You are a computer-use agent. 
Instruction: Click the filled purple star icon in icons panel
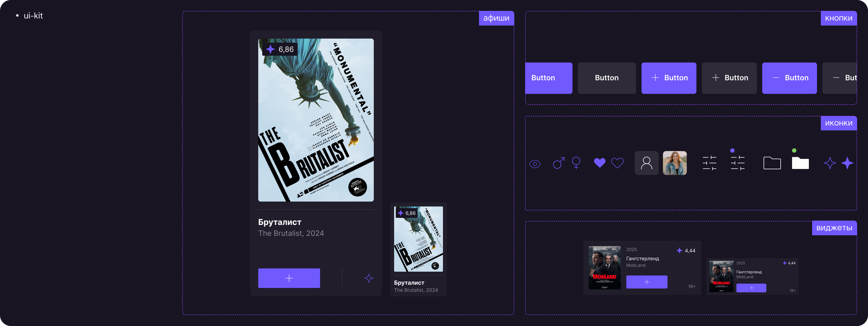pyautogui.click(x=847, y=163)
